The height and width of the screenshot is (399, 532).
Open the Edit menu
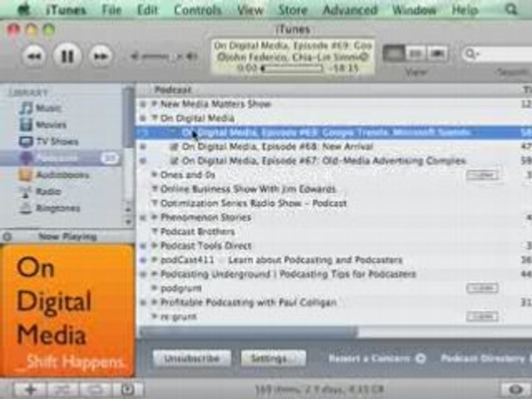(x=147, y=10)
